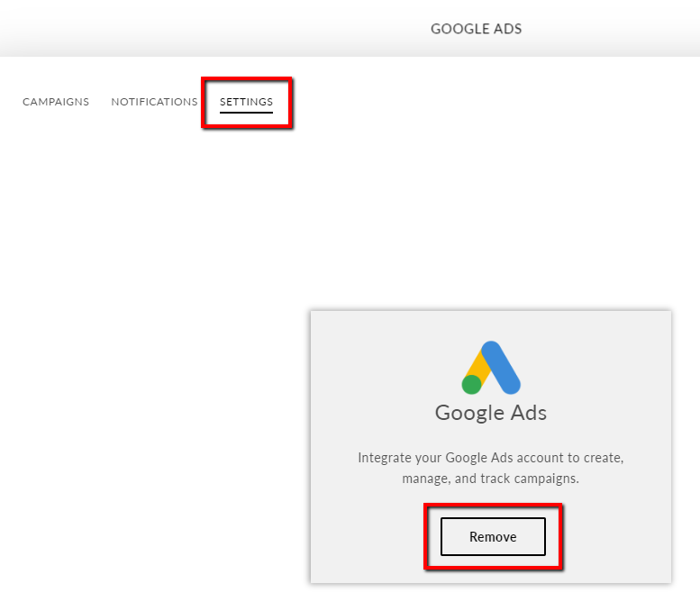Click the GOOGLE ADS page title

(x=476, y=29)
